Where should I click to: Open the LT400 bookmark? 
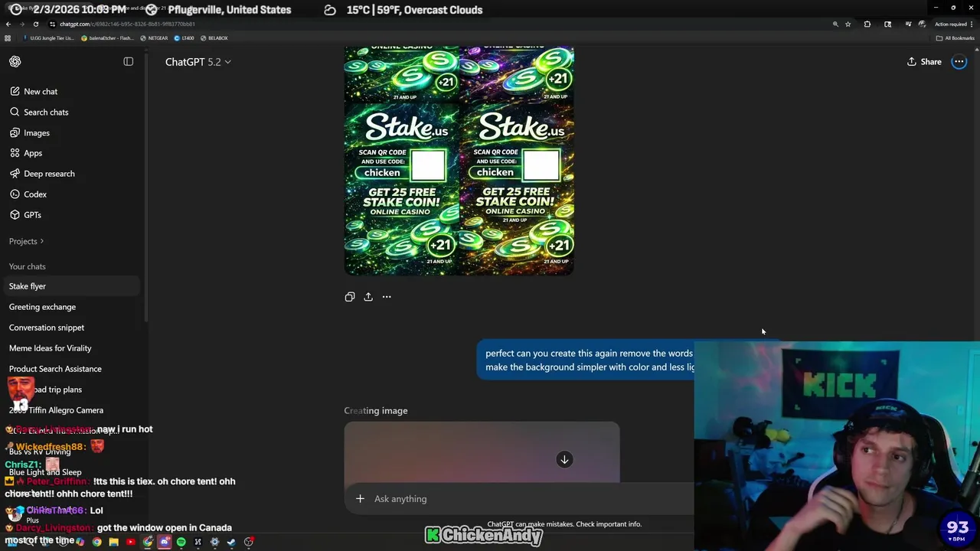[x=184, y=38]
